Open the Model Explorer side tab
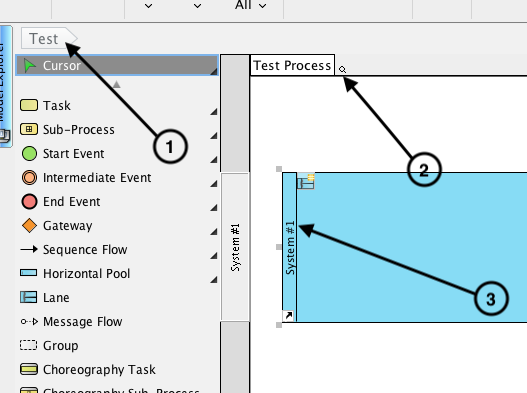 (6, 86)
